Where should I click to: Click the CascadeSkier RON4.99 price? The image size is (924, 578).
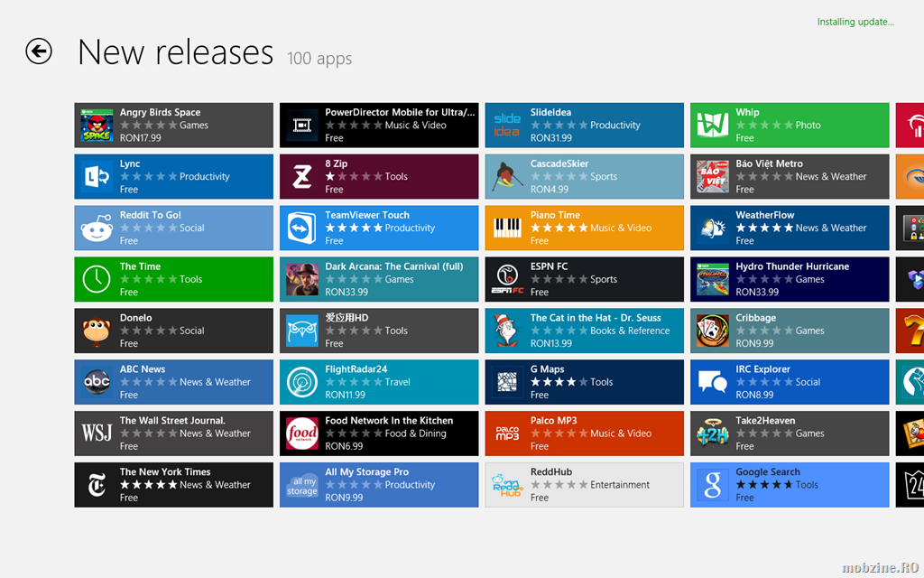click(550, 190)
